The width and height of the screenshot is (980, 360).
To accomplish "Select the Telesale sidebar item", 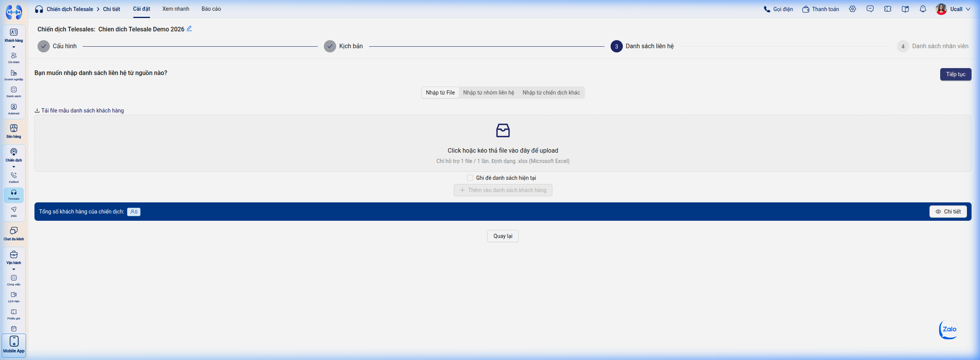I will coord(14,195).
